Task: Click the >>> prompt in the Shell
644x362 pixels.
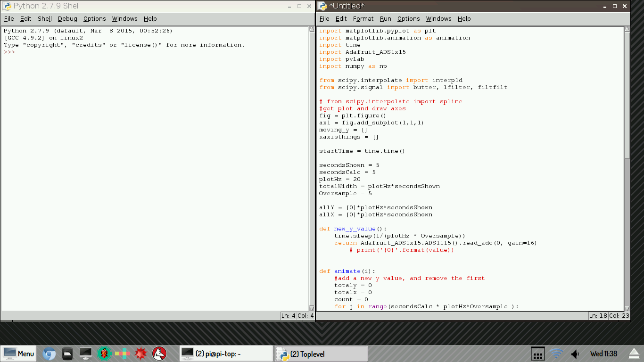Action: 9,52
